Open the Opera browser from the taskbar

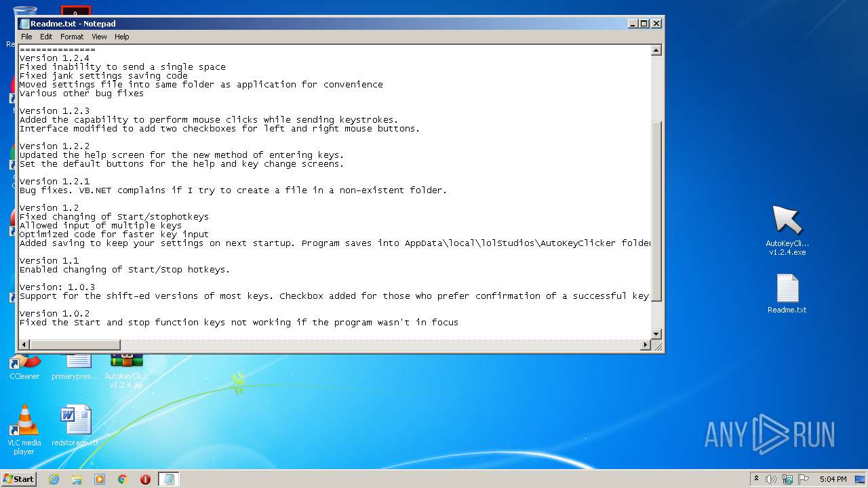(x=145, y=479)
